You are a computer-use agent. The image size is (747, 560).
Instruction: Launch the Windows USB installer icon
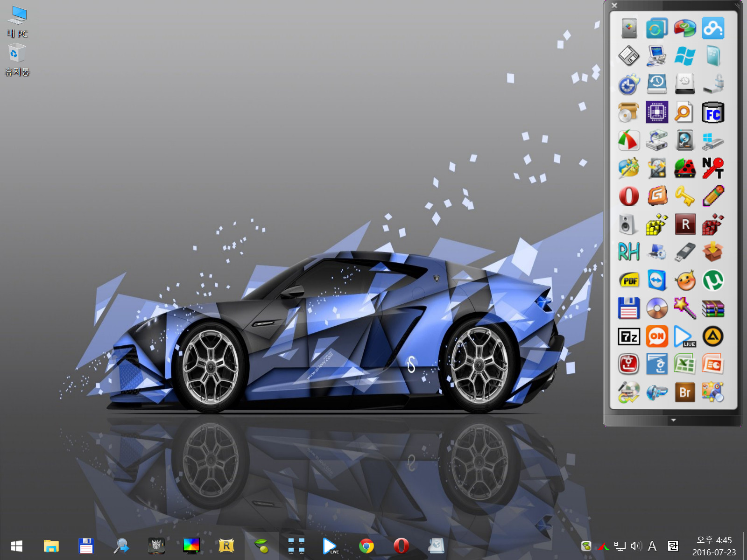[x=713, y=140]
